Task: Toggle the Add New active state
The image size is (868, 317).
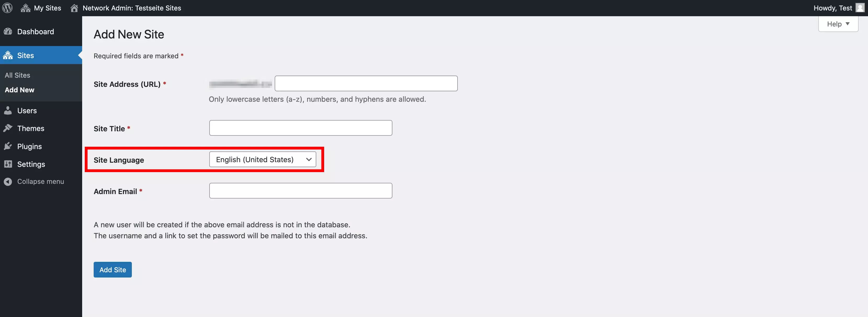Action: 19,89
